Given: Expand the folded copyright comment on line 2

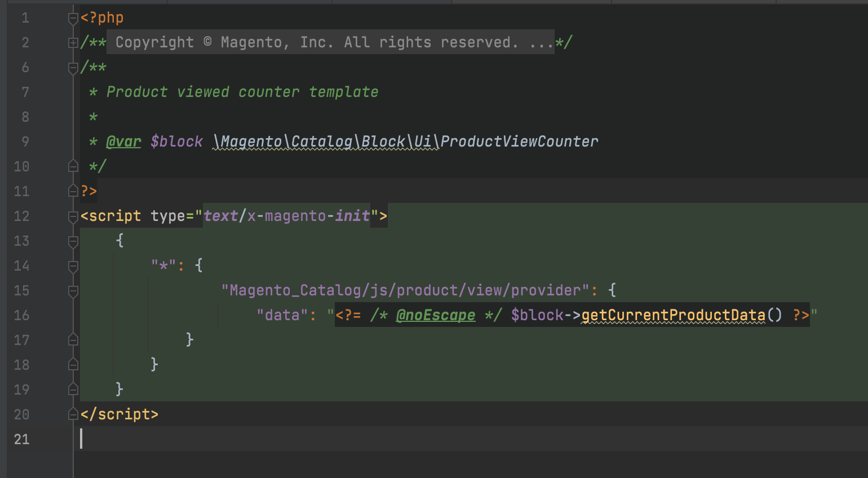Looking at the screenshot, I should coord(73,43).
